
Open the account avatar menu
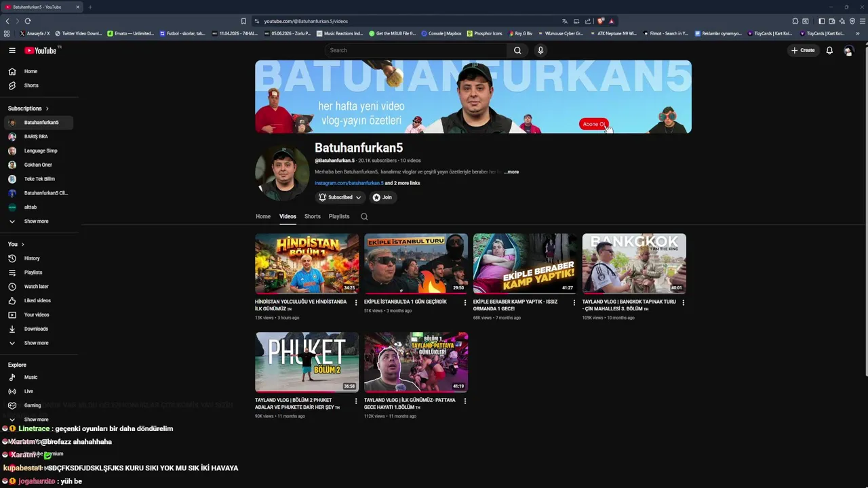coord(848,50)
